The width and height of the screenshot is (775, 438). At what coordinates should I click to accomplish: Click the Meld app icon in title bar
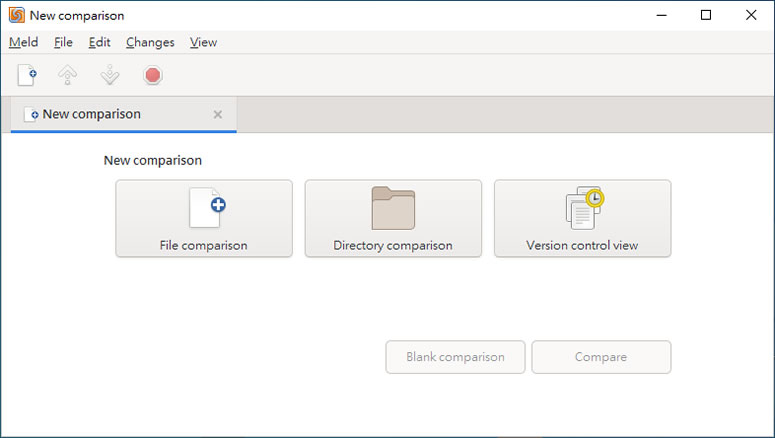pos(16,15)
